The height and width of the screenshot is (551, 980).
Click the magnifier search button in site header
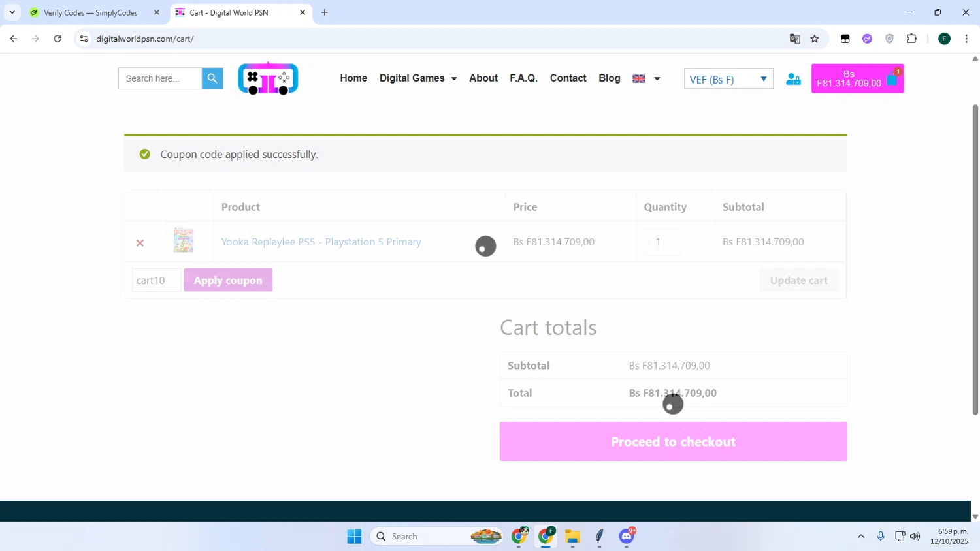tap(212, 78)
